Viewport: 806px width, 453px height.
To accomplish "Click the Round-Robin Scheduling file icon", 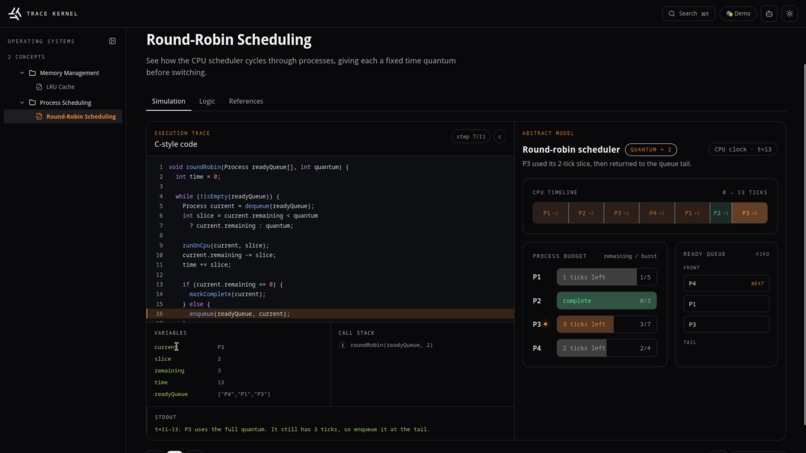I will point(39,116).
